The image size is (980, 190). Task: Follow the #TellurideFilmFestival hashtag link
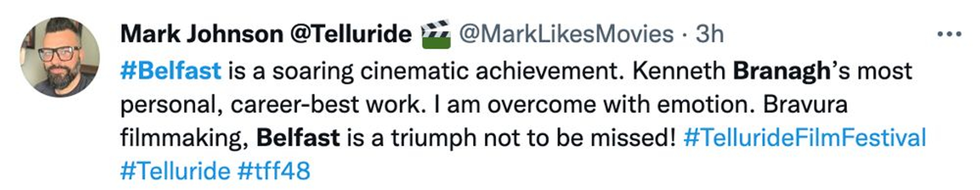[805, 137]
